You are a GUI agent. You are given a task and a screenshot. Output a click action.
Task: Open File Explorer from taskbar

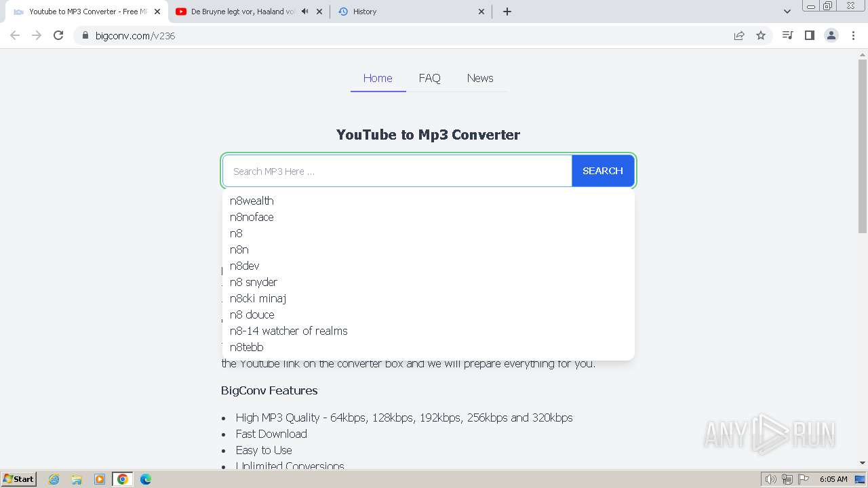click(77, 479)
